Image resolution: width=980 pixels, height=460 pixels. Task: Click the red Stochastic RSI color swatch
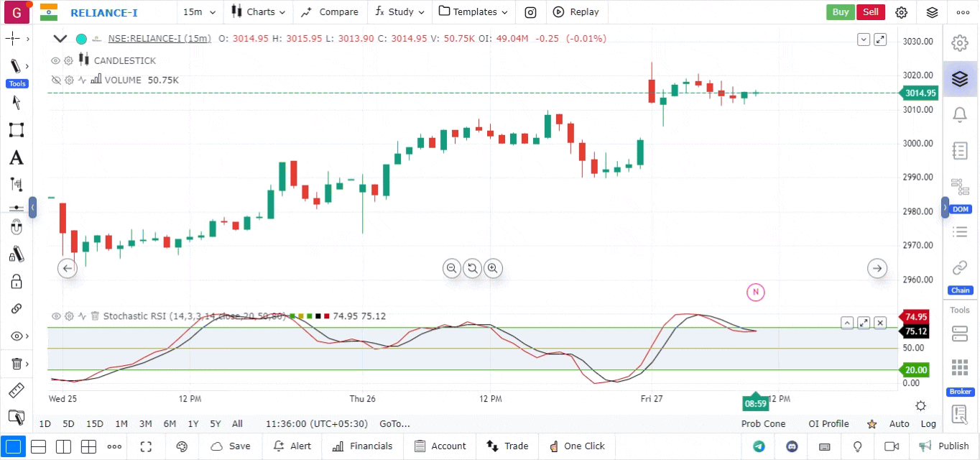point(327,316)
